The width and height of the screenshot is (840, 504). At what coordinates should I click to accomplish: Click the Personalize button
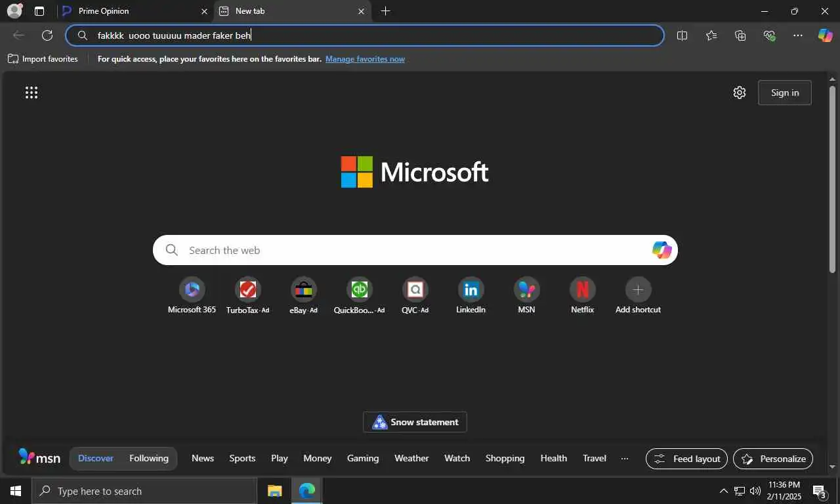(773, 459)
